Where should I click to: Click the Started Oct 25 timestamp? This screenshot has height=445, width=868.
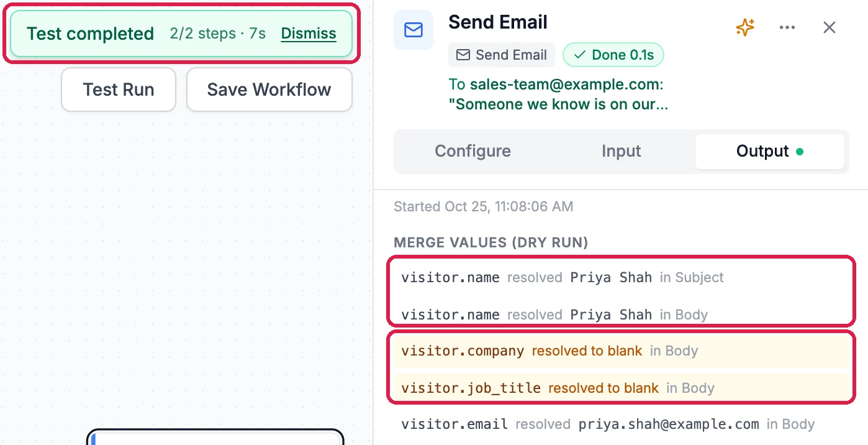coord(484,206)
